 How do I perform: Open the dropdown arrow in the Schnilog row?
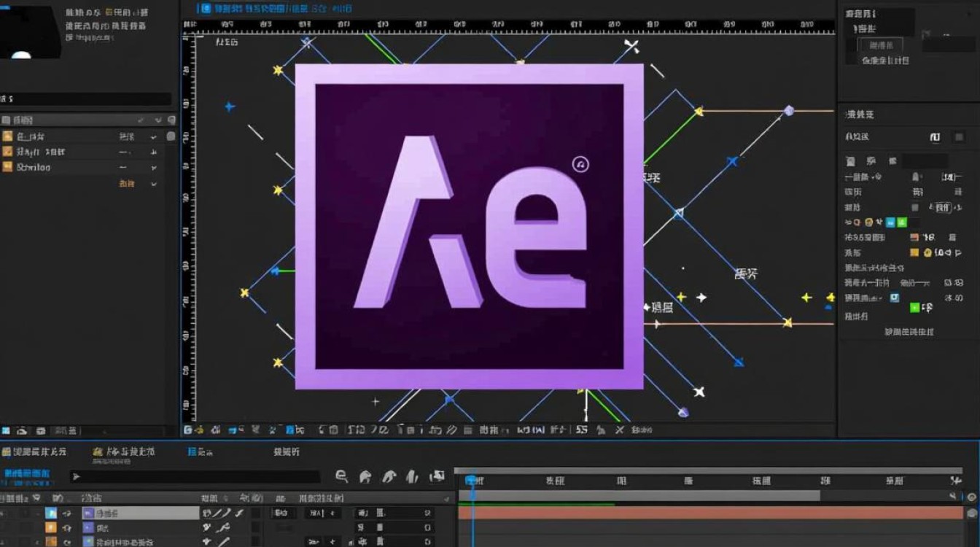tap(154, 168)
